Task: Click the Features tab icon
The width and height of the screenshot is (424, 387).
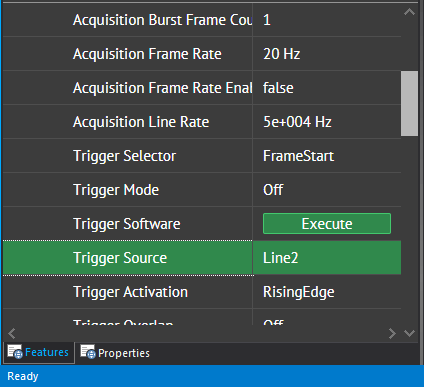Action: 15,352
